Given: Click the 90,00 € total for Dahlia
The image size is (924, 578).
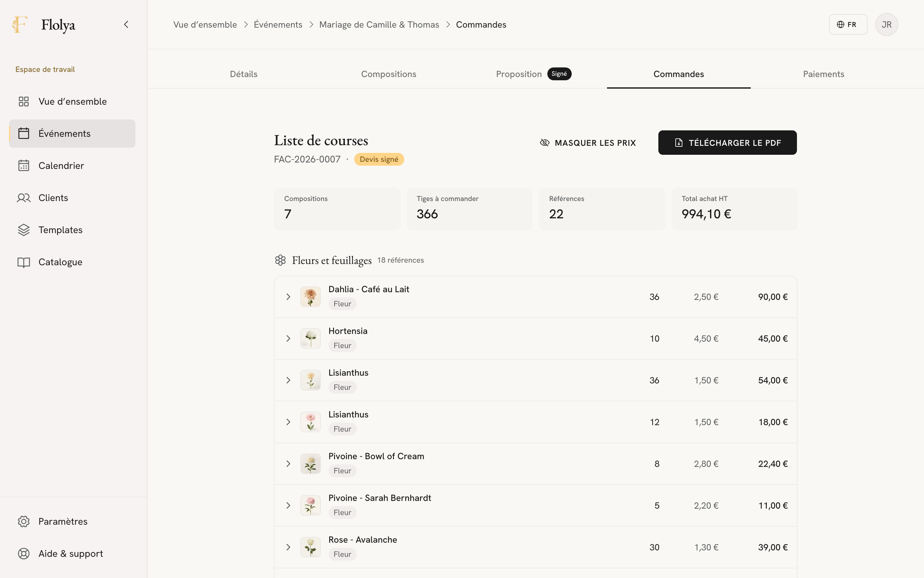Looking at the screenshot, I should [773, 297].
